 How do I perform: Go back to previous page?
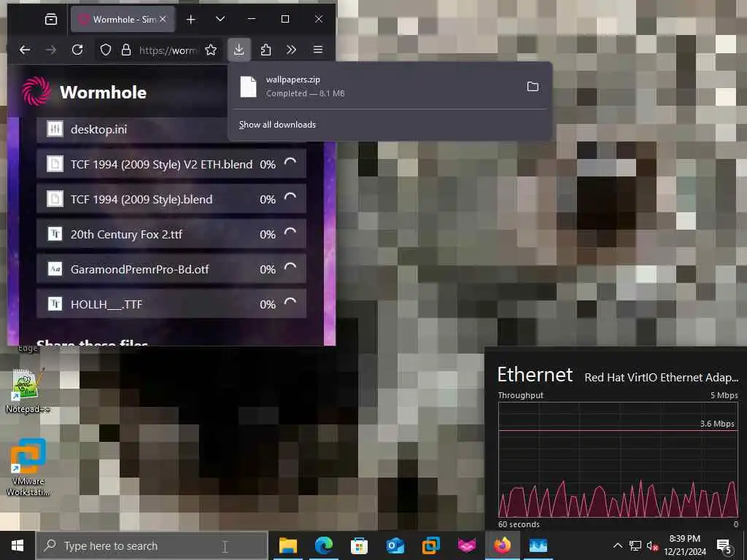point(25,50)
